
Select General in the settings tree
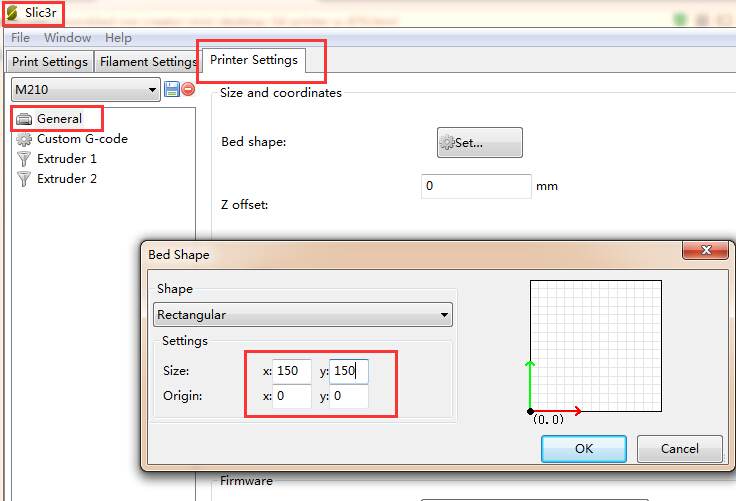click(x=59, y=119)
